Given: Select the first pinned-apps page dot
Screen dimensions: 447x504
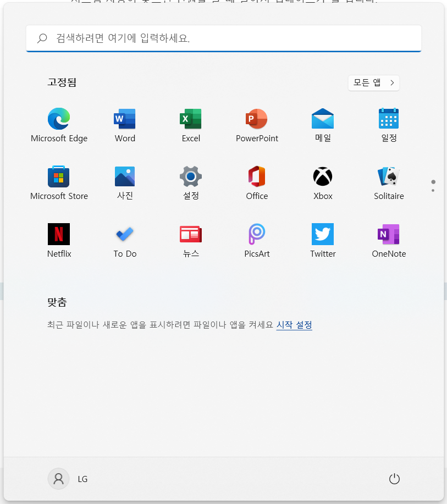Looking at the screenshot, I should [x=433, y=182].
